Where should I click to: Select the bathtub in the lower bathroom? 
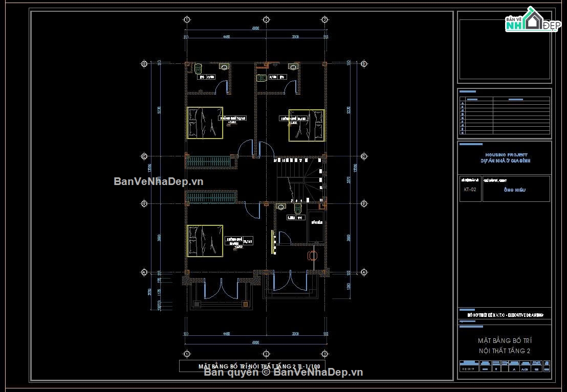click(x=316, y=227)
